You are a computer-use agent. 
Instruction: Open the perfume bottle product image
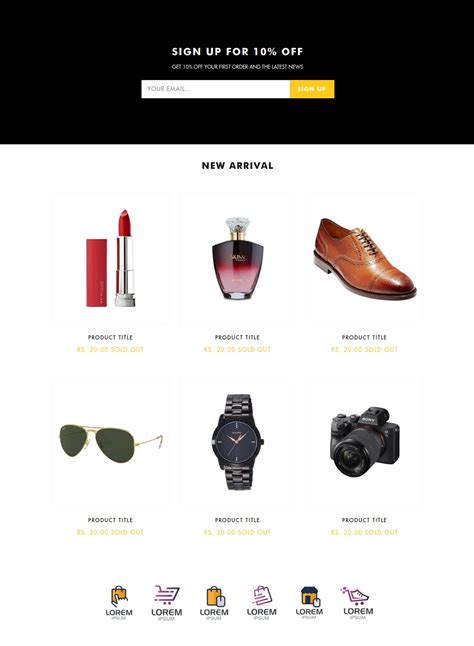(x=238, y=260)
